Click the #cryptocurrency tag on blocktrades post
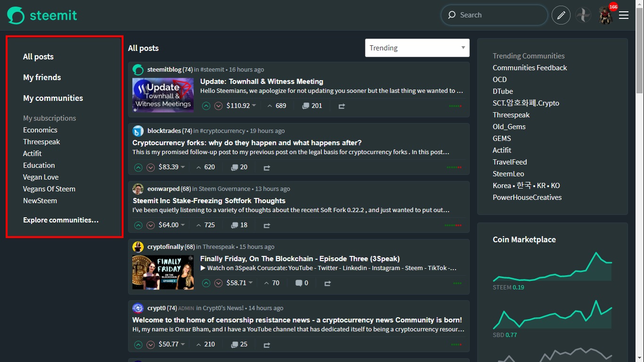 [x=223, y=131]
